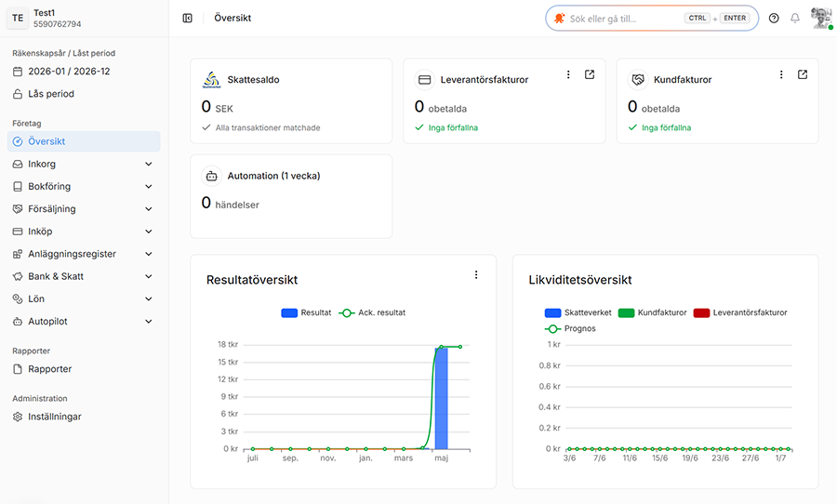Toggle Prognos series in liquidity legend
Screen dimensions: 837x504
pos(570,329)
